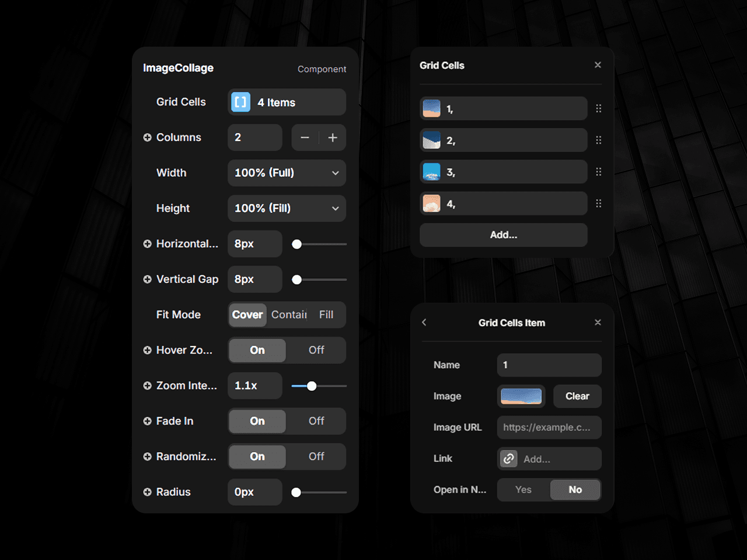Set Open in New tab to Yes
The height and width of the screenshot is (560, 747).
523,490
